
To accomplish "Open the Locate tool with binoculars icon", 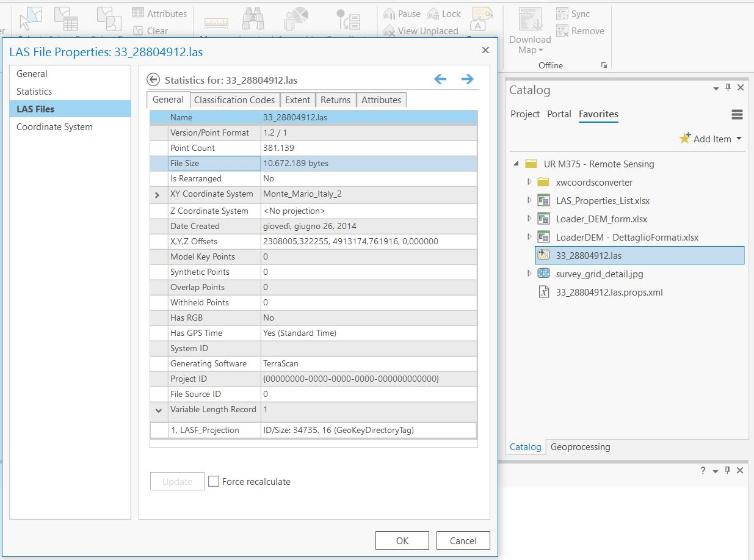I will point(253,18).
